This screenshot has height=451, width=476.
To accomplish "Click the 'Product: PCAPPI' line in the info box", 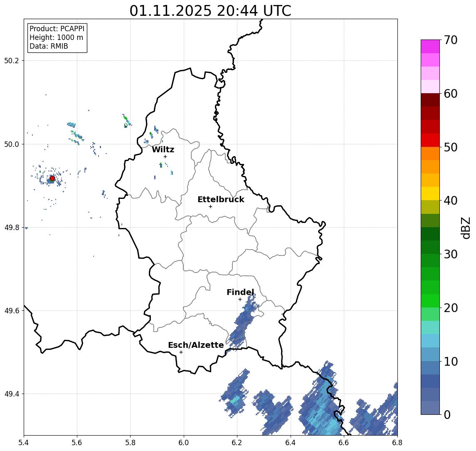I will tap(57, 29).
